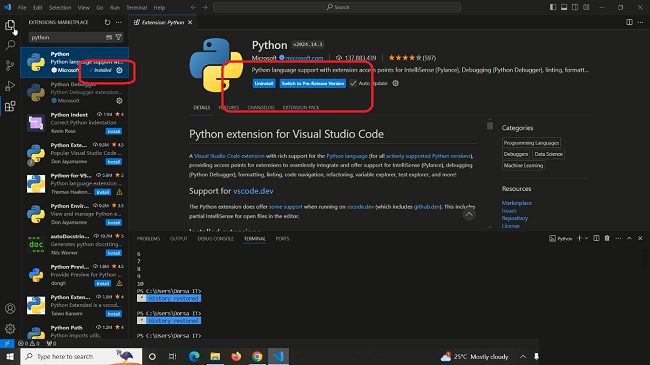Open the Selection menu

coord(60,7)
